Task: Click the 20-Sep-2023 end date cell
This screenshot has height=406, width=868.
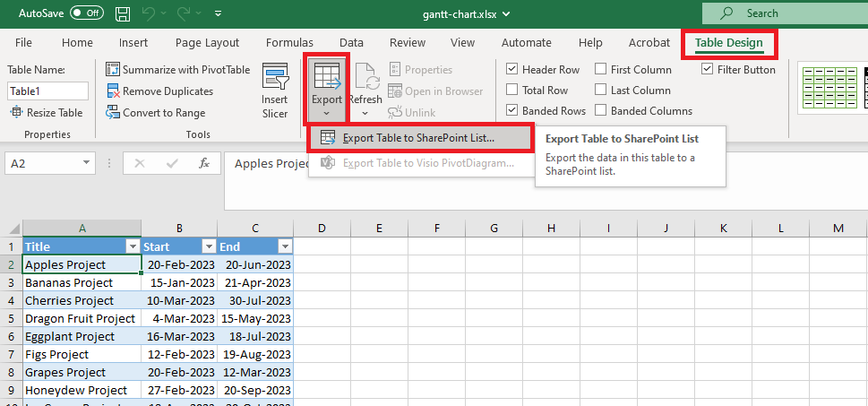Action: [x=255, y=391]
